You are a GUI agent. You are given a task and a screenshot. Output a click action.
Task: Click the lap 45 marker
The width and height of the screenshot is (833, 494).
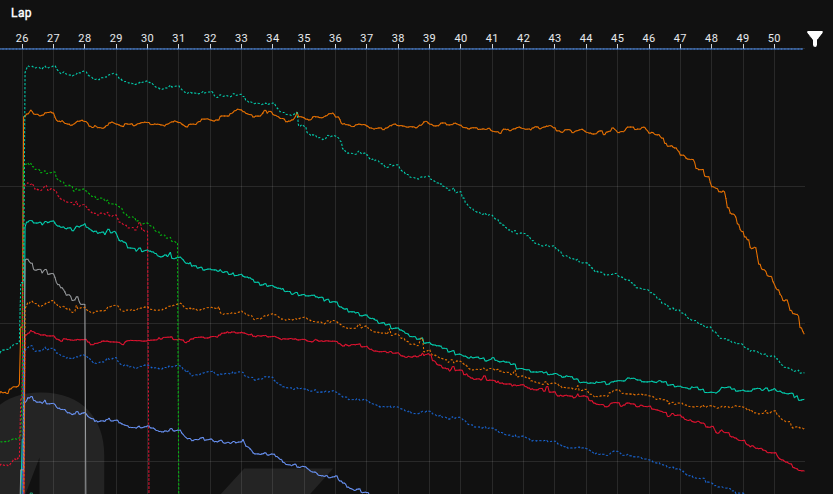click(x=617, y=38)
